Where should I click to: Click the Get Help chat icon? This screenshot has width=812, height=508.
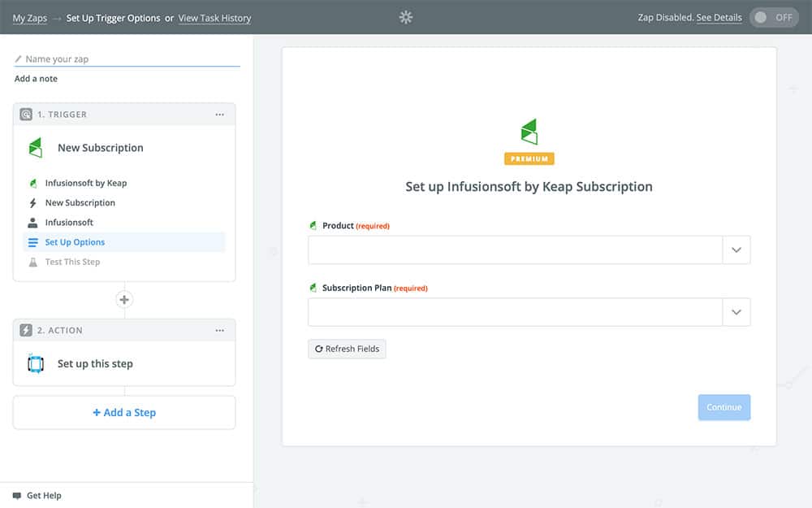point(17,496)
